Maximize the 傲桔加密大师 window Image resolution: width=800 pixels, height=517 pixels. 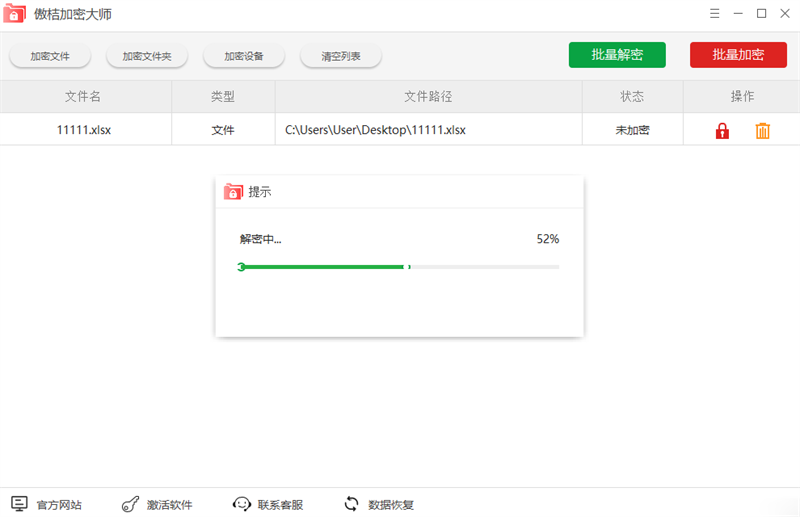pyautogui.click(x=761, y=13)
